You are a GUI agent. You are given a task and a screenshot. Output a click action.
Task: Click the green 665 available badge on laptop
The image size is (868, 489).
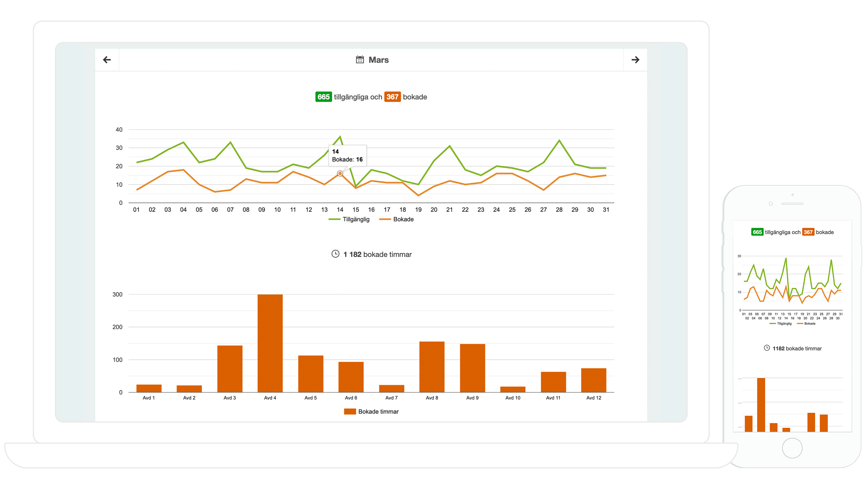(323, 97)
